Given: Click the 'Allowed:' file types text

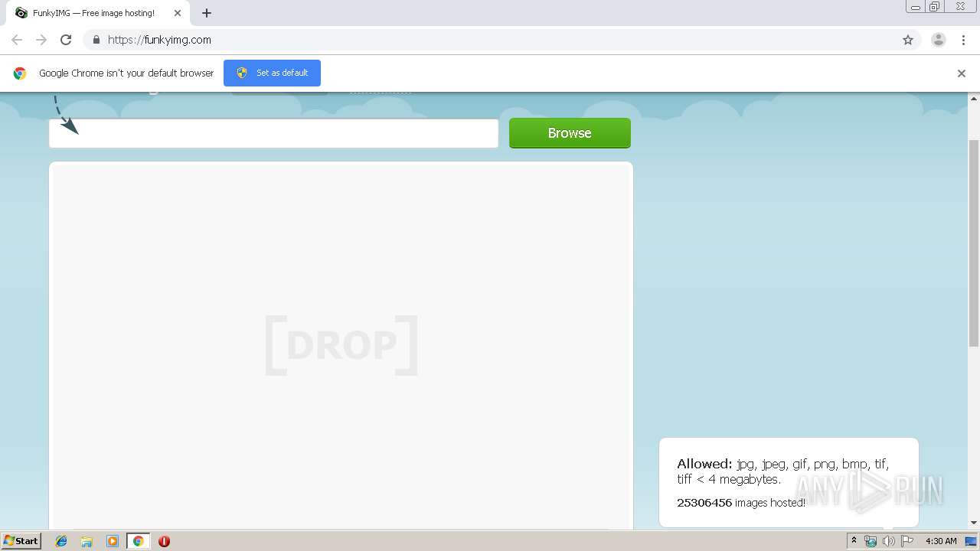Looking at the screenshot, I should (x=782, y=471).
